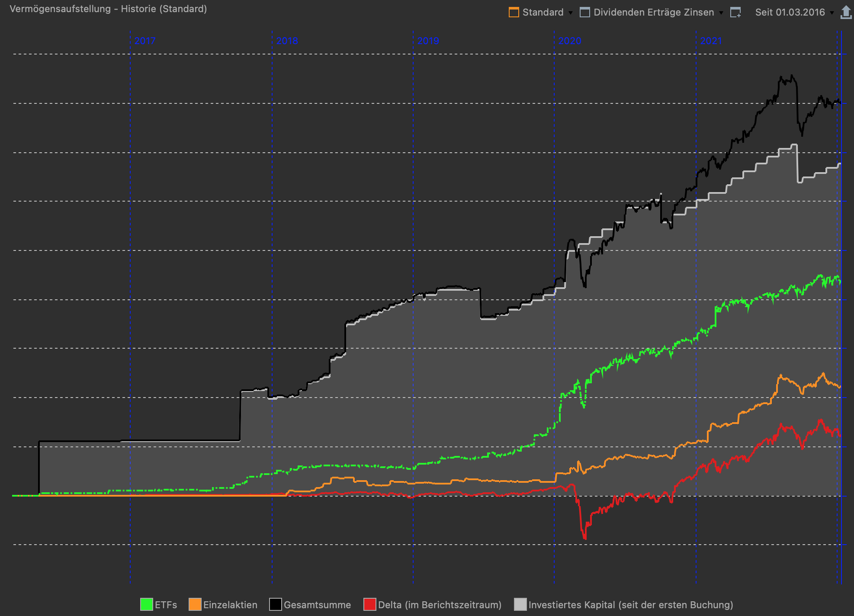The height and width of the screenshot is (616, 854).
Task: Click the red Delta legend icon
Action: [370, 604]
